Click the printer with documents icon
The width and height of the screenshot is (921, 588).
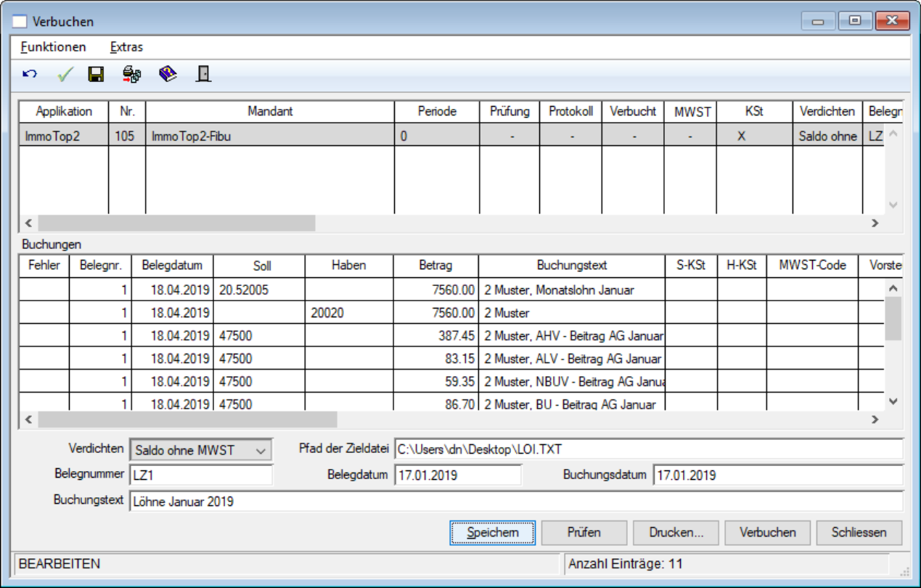click(131, 74)
